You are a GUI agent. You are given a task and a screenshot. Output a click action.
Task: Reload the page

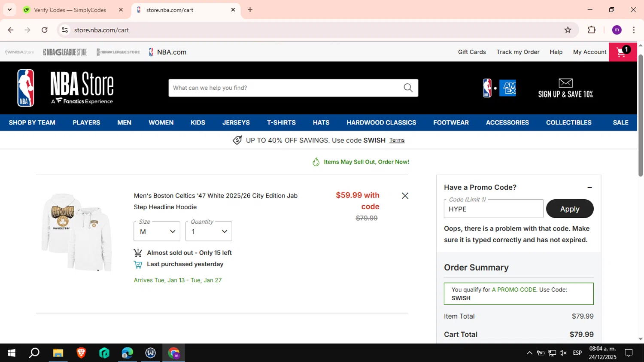tap(45, 30)
